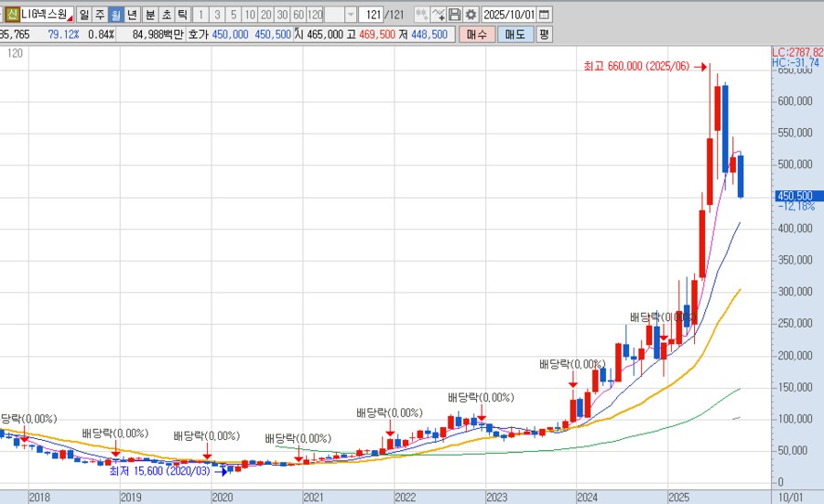The width and height of the screenshot is (824, 504).
Task: Click the 2025/10/01 date input field
Action: pyautogui.click(x=508, y=15)
